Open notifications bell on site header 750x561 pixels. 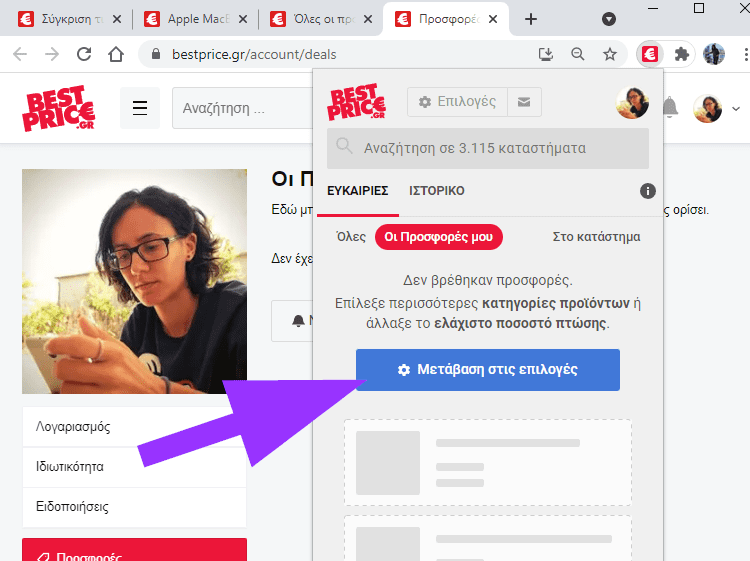671,108
